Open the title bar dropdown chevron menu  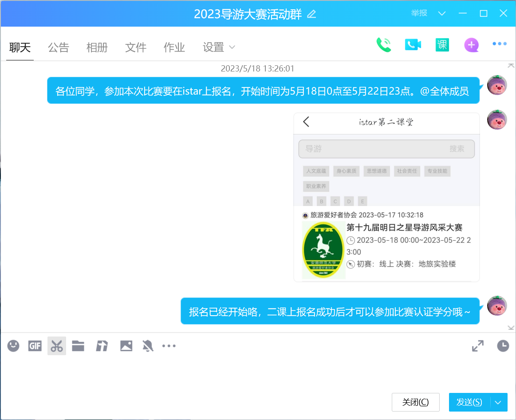point(441,13)
